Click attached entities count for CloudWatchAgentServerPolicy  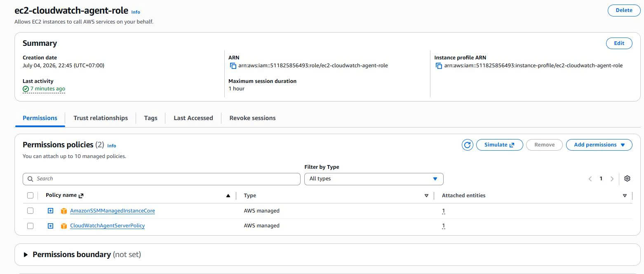click(443, 226)
